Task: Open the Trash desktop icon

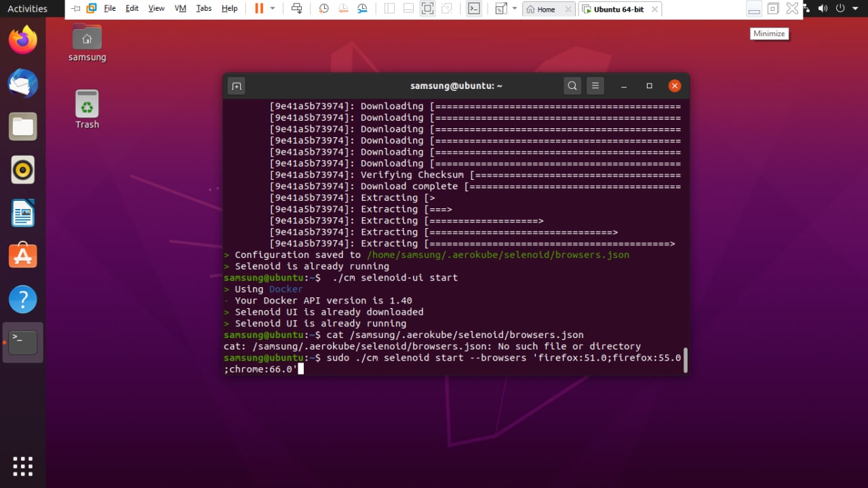Action: click(x=87, y=109)
